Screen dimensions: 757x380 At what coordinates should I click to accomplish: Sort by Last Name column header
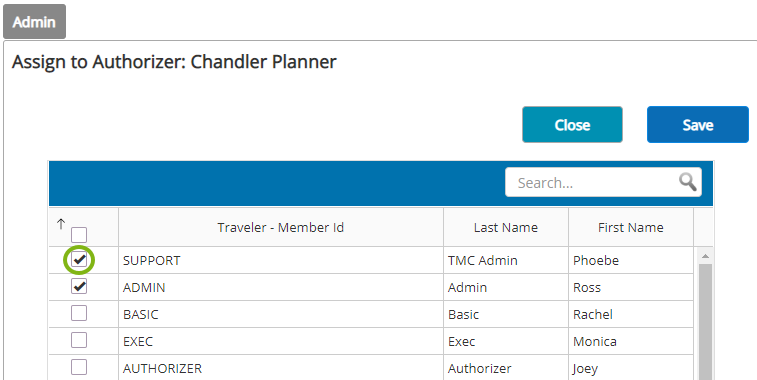click(505, 227)
